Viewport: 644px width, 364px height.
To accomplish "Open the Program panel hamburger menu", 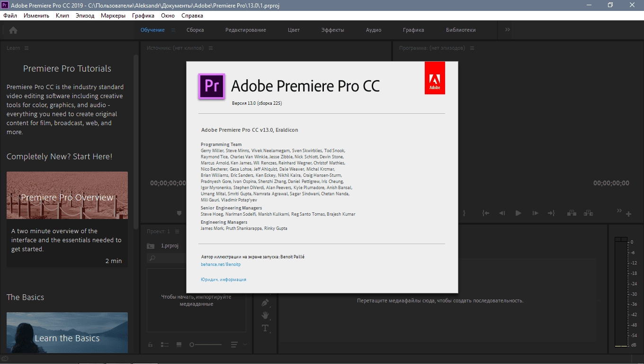I will point(472,48).
